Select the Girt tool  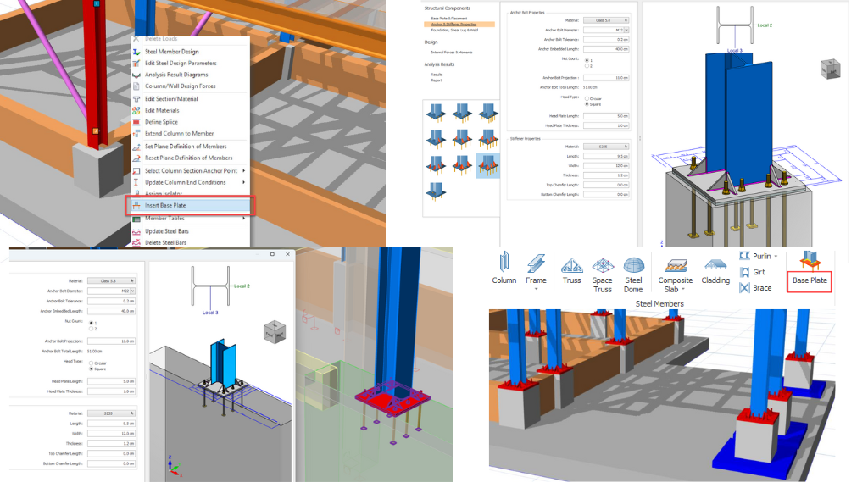point(754,272)
